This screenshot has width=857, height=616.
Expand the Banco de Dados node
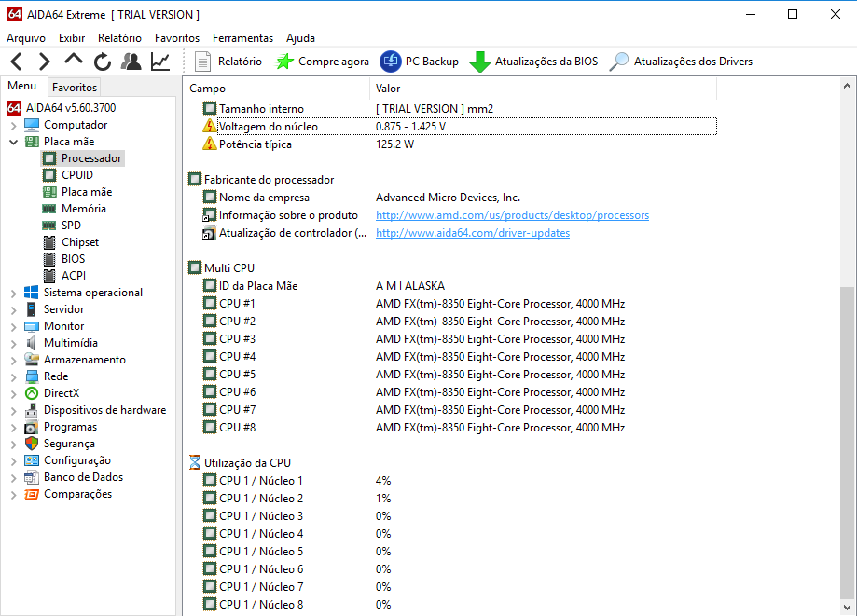14,477
